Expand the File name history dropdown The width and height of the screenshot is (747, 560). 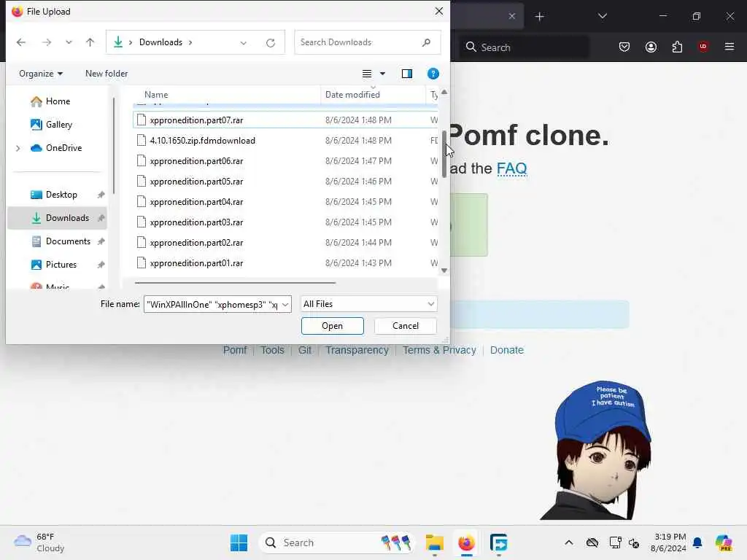[x=285, y=304]
